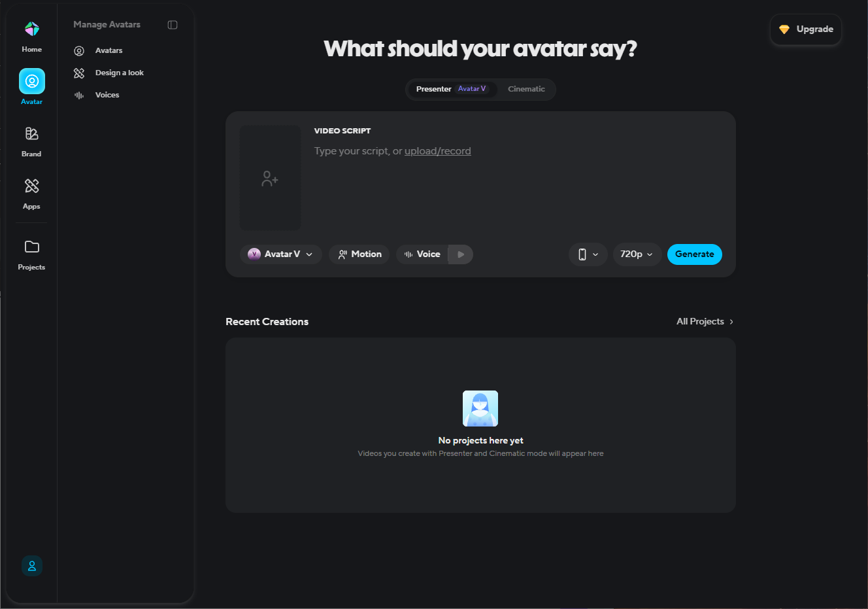The width and height of the screenshot is (868, 609).
Task: Collapse the Manage Avatars side panel
Action: (x=173, y=25)
